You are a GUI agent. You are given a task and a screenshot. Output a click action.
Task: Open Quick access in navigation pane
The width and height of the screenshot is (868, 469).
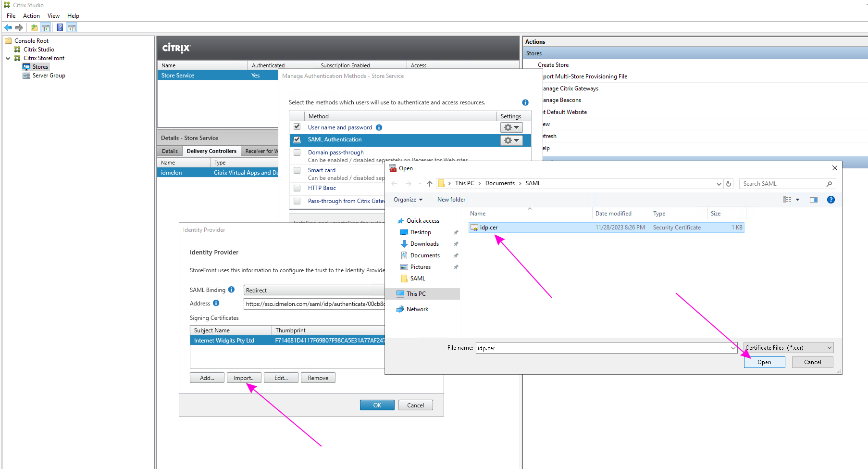click(422, 221)
